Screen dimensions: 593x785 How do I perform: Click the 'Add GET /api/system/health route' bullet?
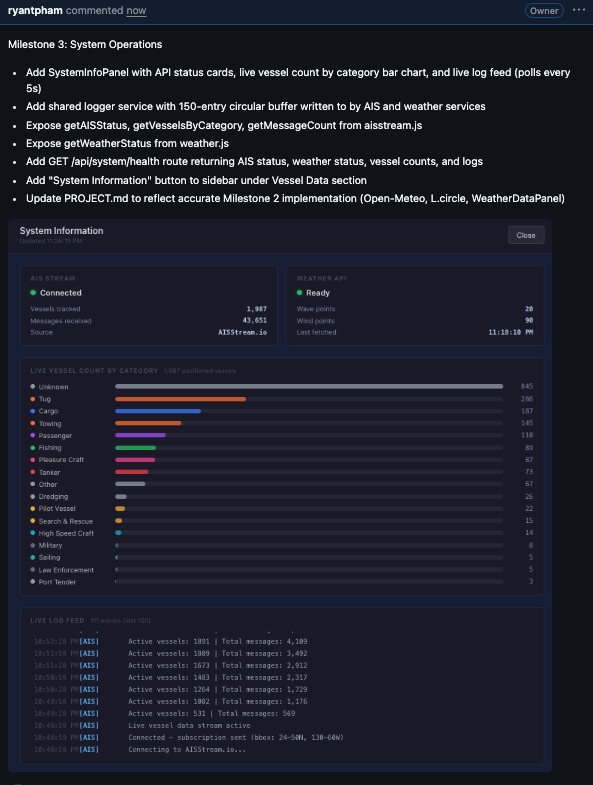tap(254, 161)
